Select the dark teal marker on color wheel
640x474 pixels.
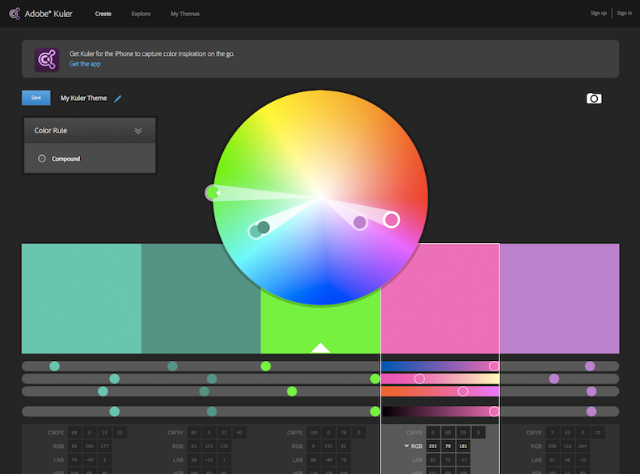coord(263,227)
